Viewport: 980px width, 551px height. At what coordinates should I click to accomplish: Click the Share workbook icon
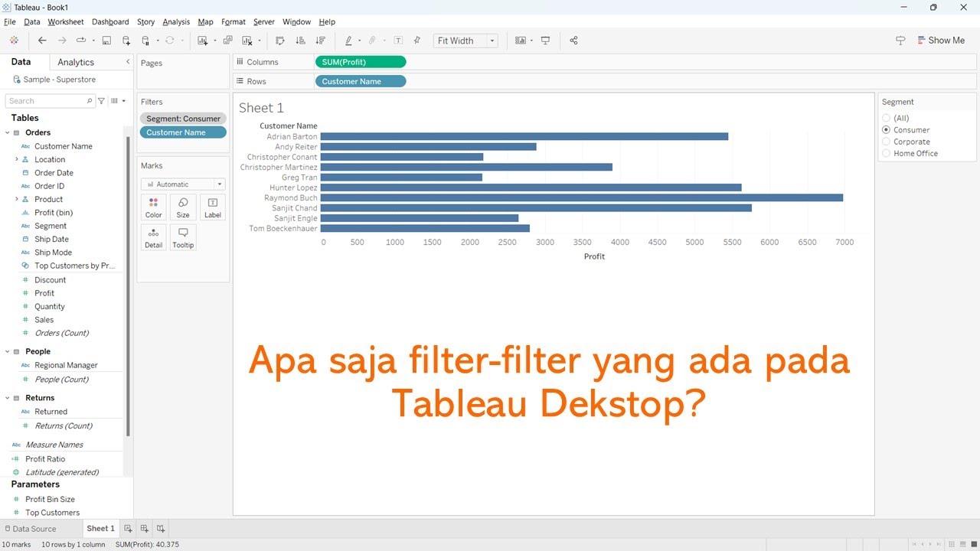point(573,41)
